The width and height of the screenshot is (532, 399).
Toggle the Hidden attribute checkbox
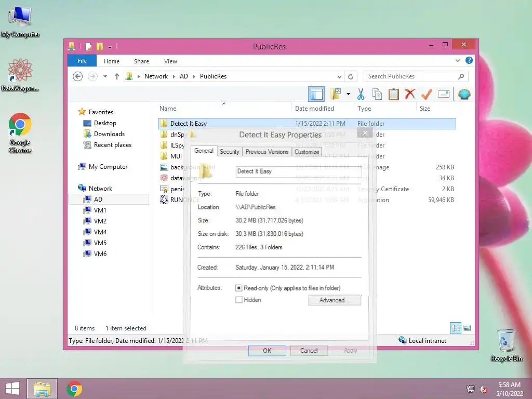pyautogui.click(x=239, y=300)
